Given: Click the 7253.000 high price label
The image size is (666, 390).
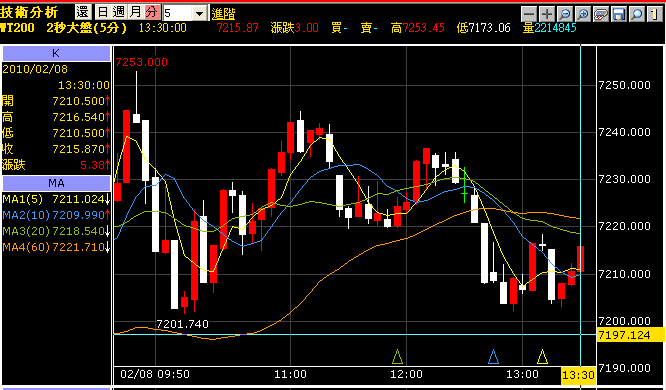Looking at the screenshot, I should [141, 62].
